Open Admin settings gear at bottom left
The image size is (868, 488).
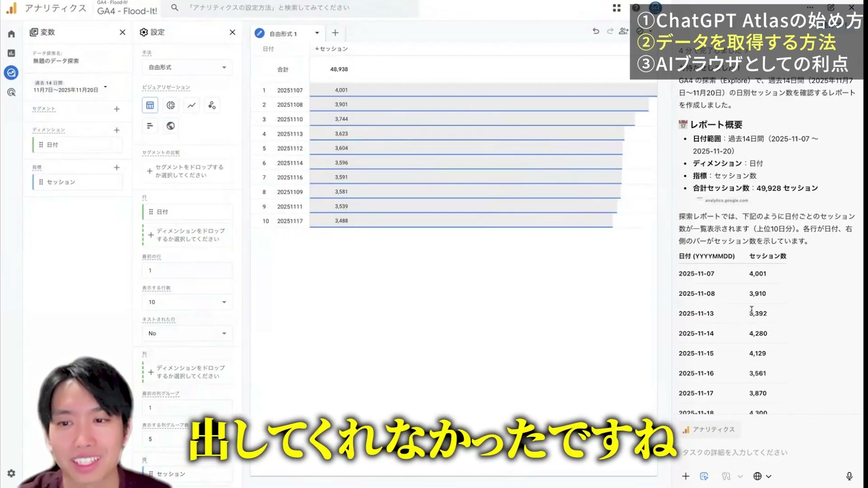click(x=11, y=473)
